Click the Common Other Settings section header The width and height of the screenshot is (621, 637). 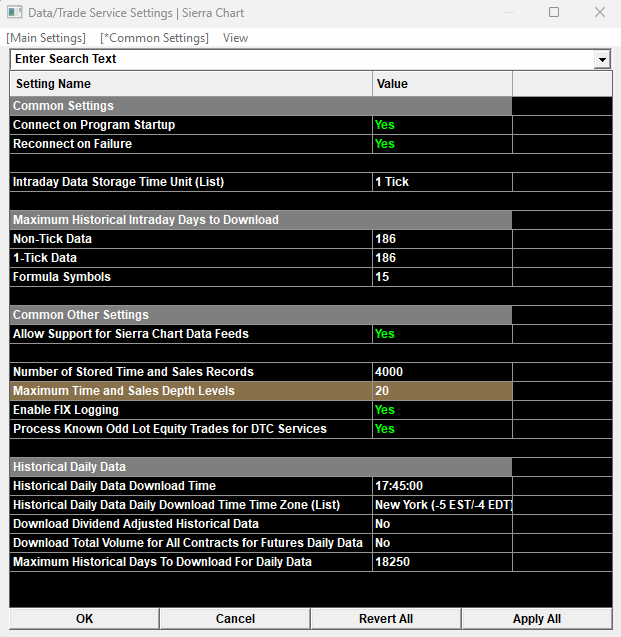tap(261, 315)
